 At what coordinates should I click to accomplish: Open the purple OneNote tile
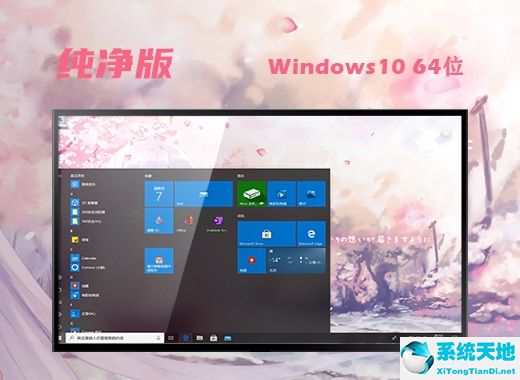point(218,221)
